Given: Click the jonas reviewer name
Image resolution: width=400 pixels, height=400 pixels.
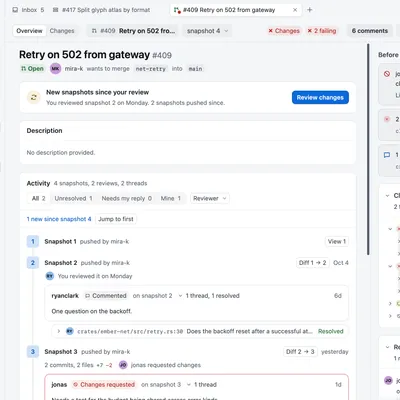Looking at the screenshot, I should (59, 385).
